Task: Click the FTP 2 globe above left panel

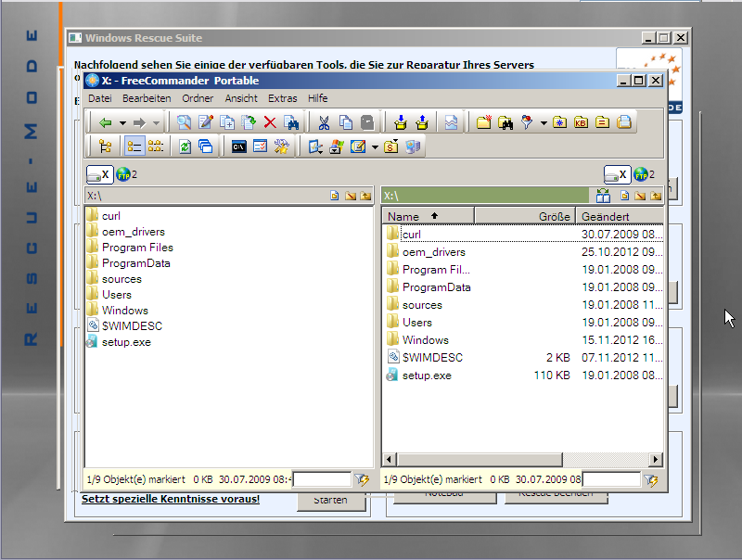Action: click(126, 174)
